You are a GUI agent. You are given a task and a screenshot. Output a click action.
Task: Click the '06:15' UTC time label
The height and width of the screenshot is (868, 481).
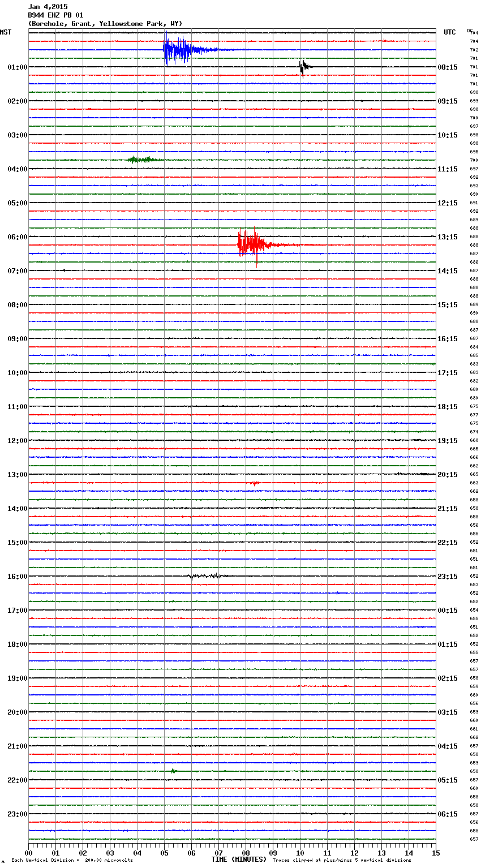click(448, 814)
